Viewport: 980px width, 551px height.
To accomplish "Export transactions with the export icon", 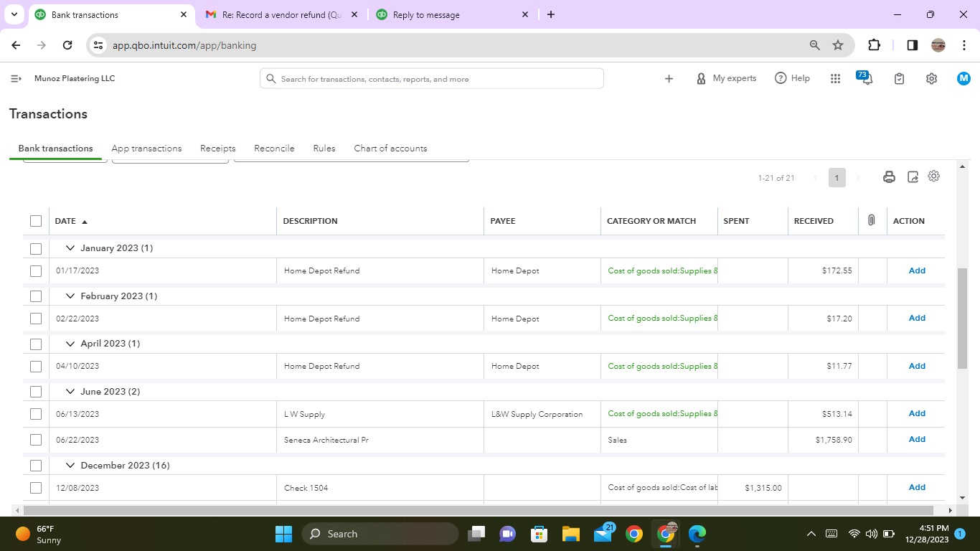I will pyautogui.click(x=912, y=176).
